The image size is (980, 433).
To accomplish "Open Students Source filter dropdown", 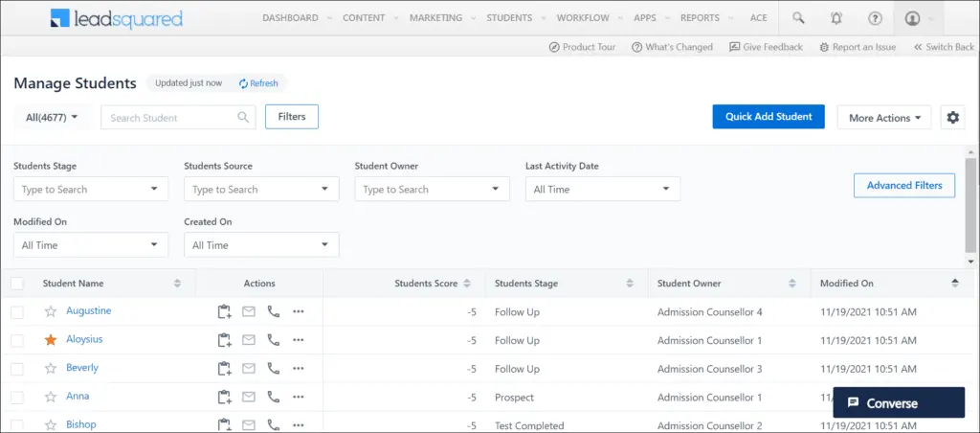I will [261, 189].
